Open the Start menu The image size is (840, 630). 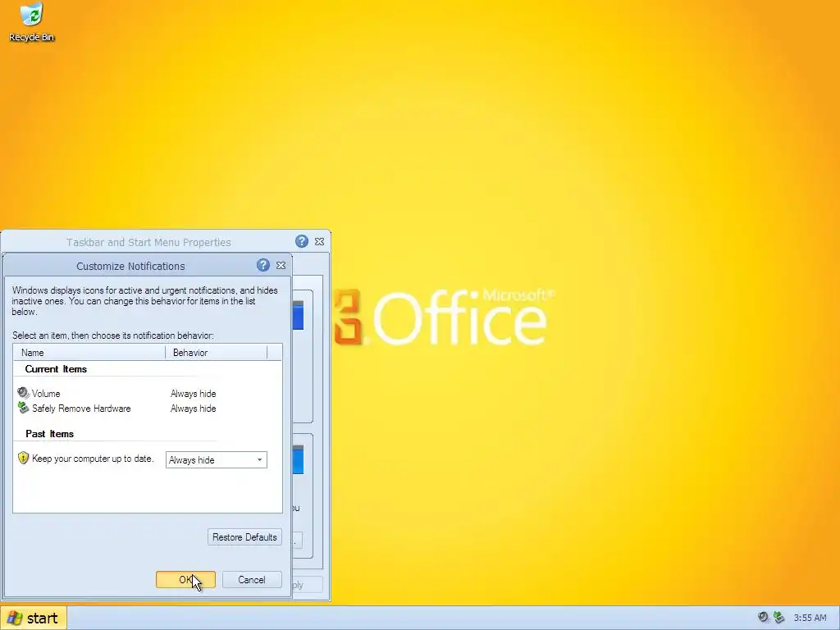click(34, 619)
